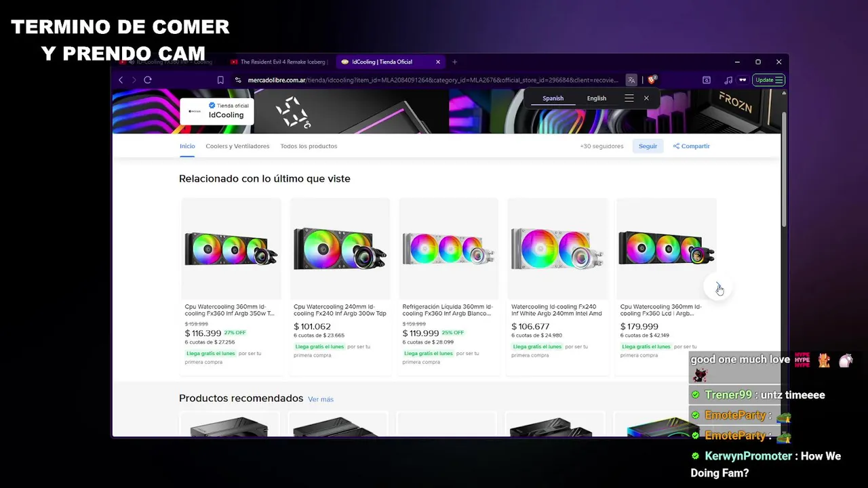Click the IdCooling store logo
Image resolution: width=868 pixels, height=488 pixels.
point(195,111)
